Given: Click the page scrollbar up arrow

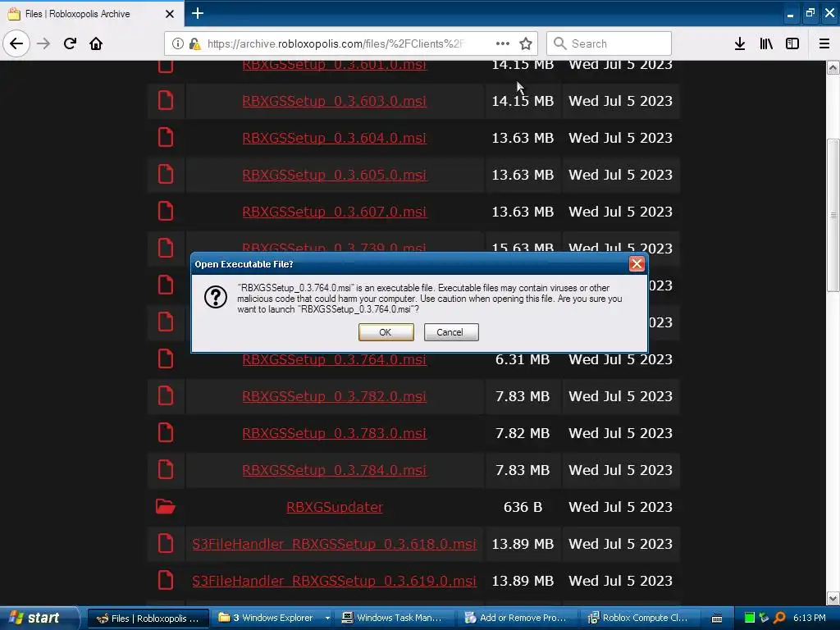Looking at the screenshot, I should pyautogui.click(x=833, y=67).
